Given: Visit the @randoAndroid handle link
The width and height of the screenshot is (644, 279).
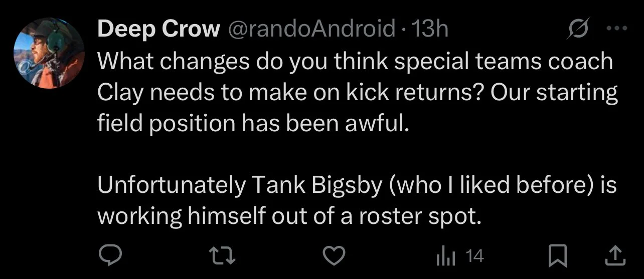Looking at the screenshot, I should pyautogui.click(x=311, y=31).
